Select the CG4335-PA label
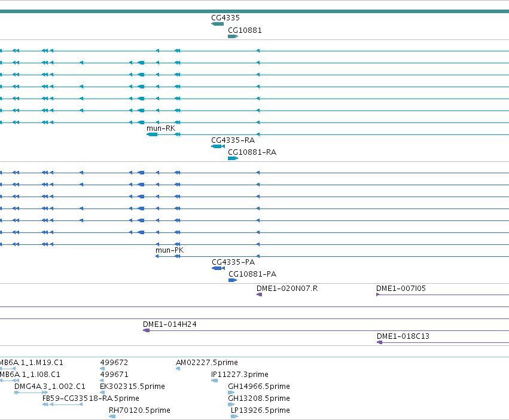Viewport: 509px width, 420px height. coord(233,262)
